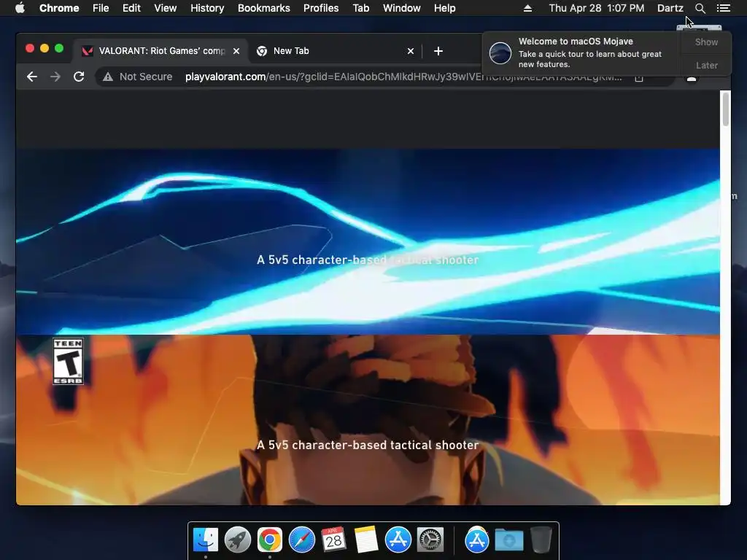747x560 pixels.
Task: Open the File menu
Action: click(x=101, y=8)
